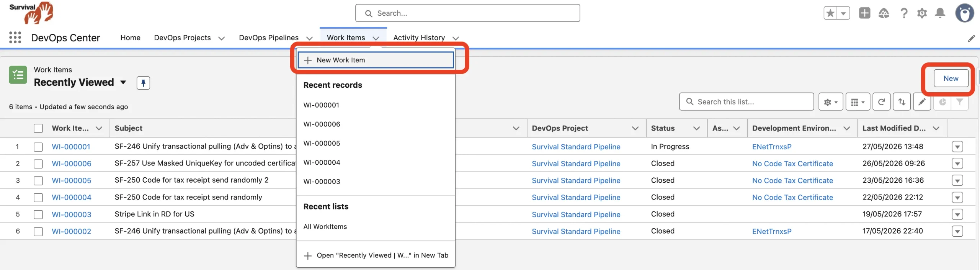Open List View Controls gear
The image size is (980, 270).
(831, 102)
